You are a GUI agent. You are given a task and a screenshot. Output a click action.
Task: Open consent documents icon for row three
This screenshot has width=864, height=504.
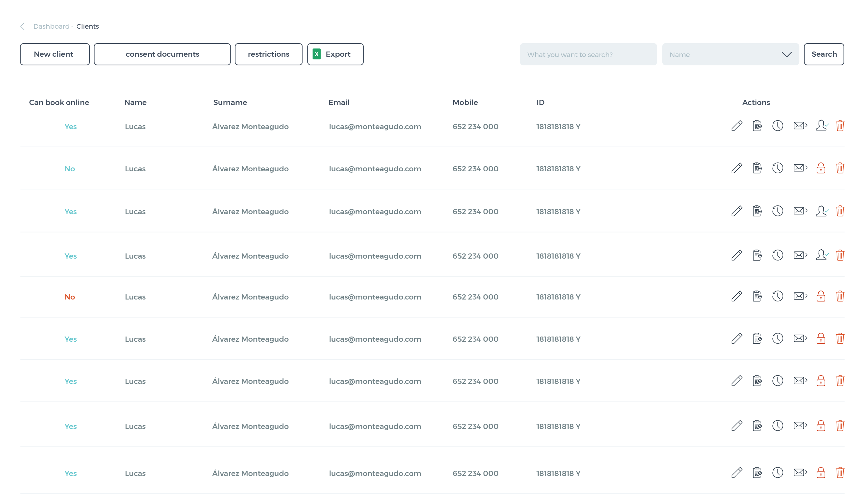pos(757,211)
